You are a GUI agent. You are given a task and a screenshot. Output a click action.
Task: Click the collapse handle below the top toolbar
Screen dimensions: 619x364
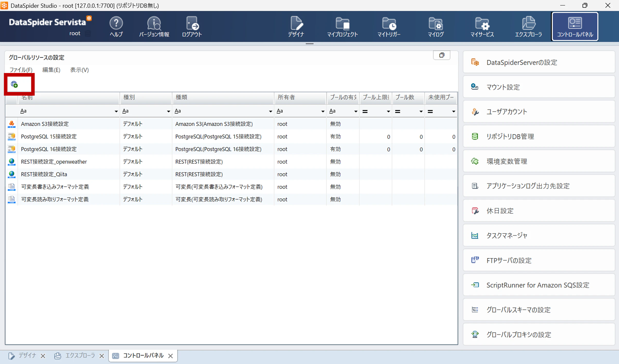[309, 44]
